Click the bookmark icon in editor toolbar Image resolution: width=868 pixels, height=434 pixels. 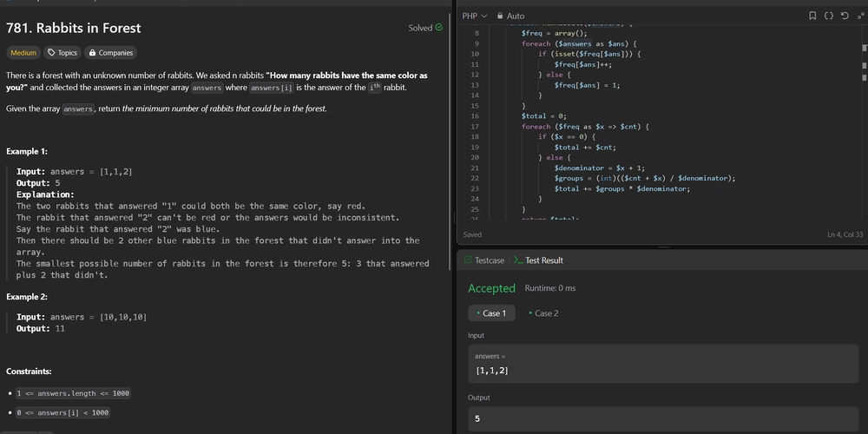[812, 16]
